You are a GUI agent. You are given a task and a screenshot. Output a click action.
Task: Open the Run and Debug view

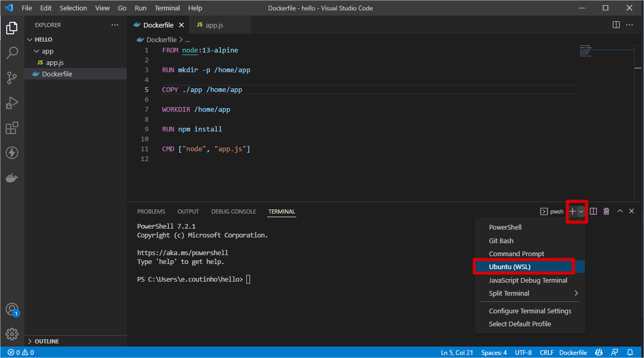pyautogui.click(x=11, y=103)
